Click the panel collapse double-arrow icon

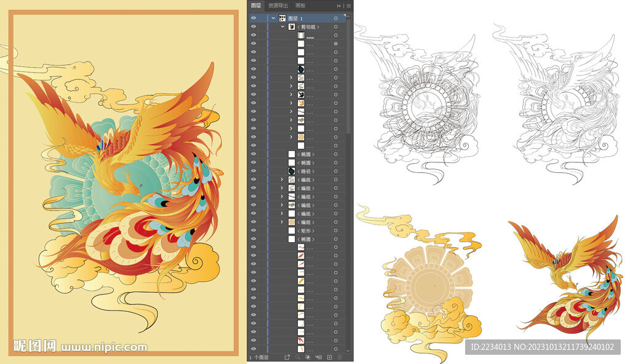(x=339, y=6)
